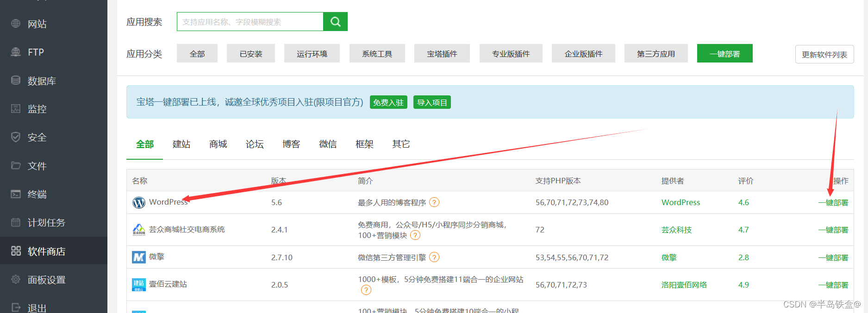Click help icon after 100+营销模块
Screen dimensions: 868x313
416,235
